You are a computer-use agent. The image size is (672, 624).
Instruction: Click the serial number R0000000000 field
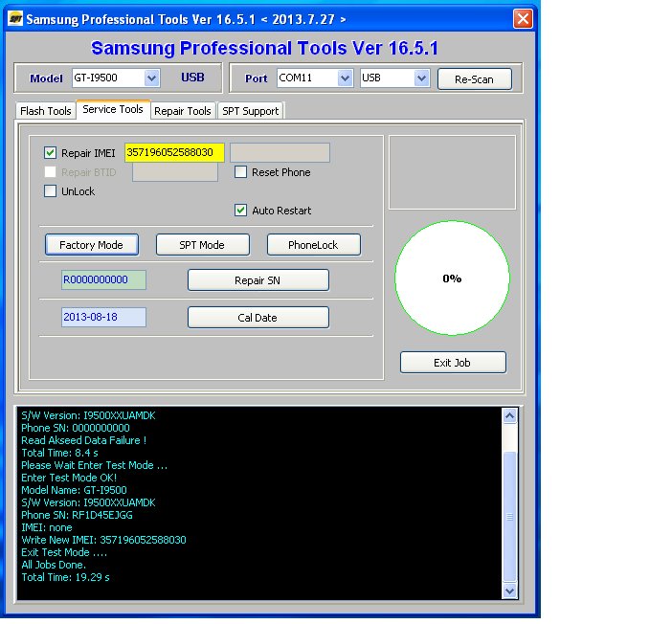pos(103,279)
